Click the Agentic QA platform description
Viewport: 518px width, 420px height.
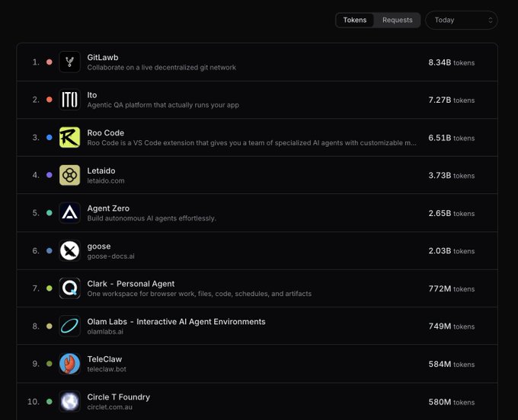pos(163,105)
